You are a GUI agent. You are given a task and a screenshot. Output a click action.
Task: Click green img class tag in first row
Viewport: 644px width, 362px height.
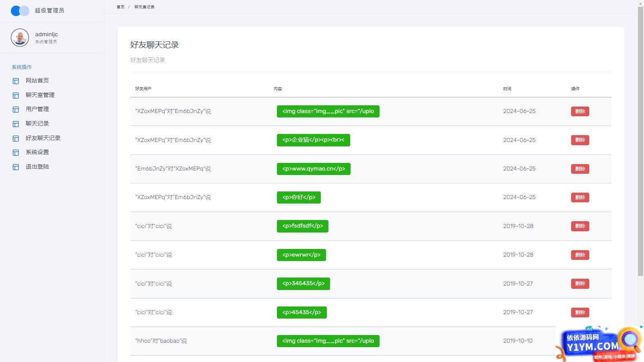point(328,111)
